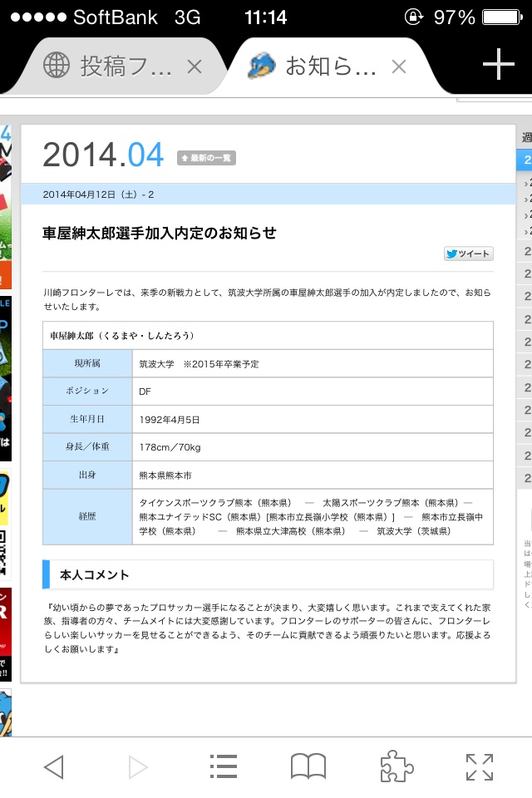Select the highlighted blue entry in right sidebar
The width and height of the screenshot is (532, 798).
(x=525, y=160)
